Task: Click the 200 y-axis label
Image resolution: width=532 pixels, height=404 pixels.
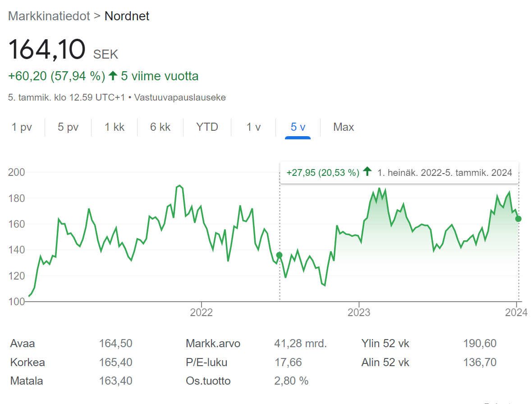Action: point(17,172)
